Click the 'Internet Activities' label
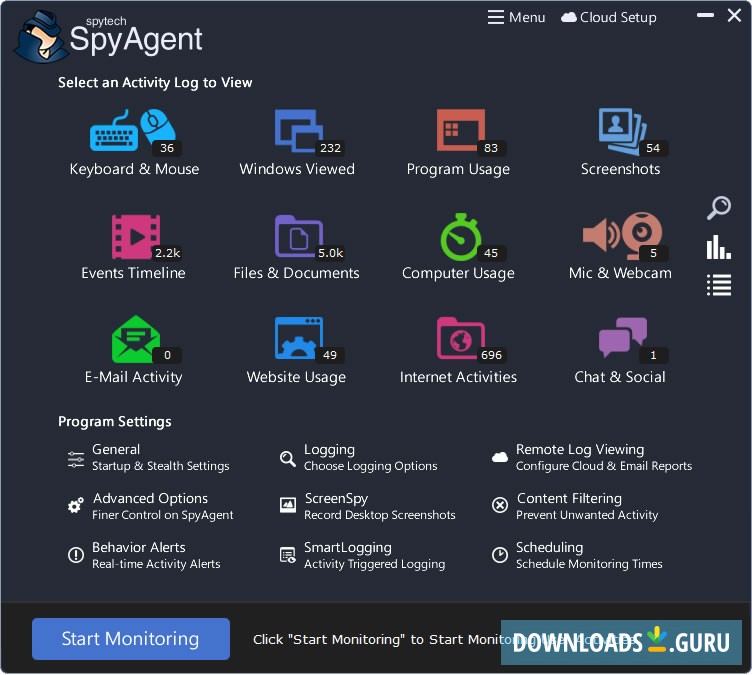 458,377
